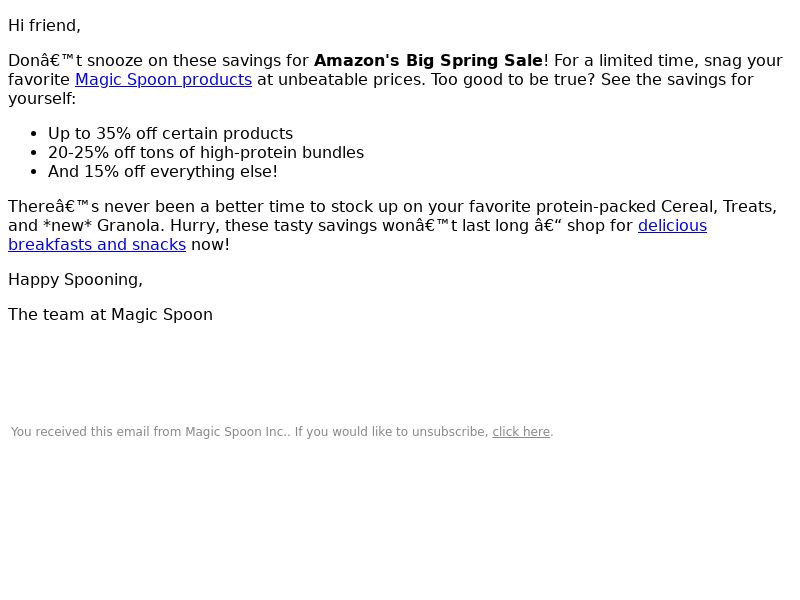The width and height of the screenshot is (800, 600).
Task: Select the Up to 35% off bullet
Action: (170, 134)
